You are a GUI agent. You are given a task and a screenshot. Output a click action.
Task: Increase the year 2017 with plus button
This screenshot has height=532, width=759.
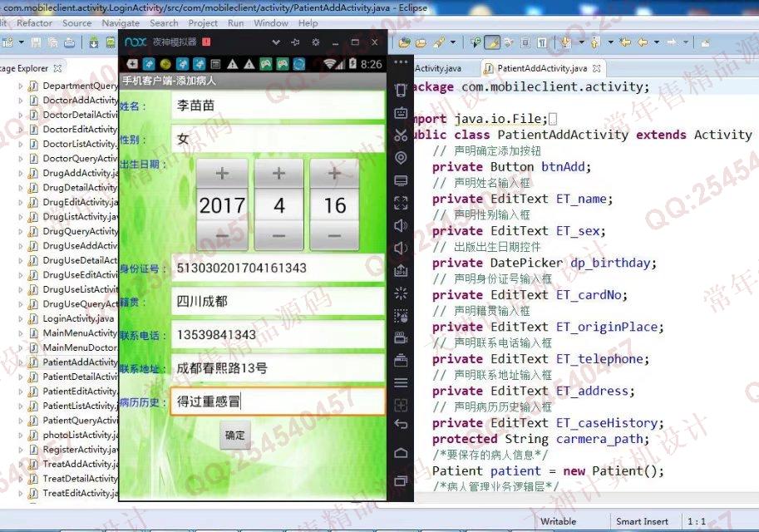(x=222, y=173)
